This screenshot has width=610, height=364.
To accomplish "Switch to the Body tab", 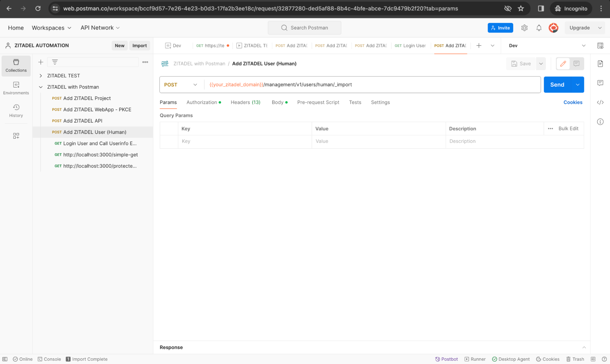I will (x=278, y=102).
